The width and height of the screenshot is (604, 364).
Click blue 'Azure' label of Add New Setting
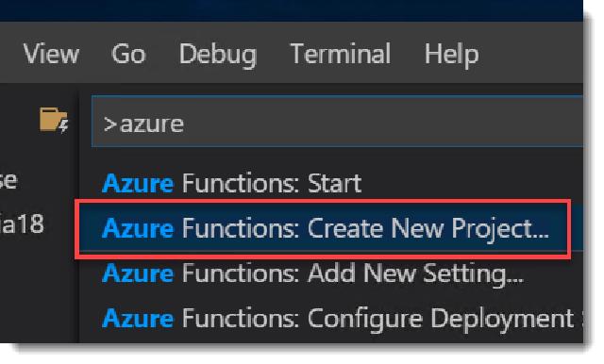(x=138, y=273)
